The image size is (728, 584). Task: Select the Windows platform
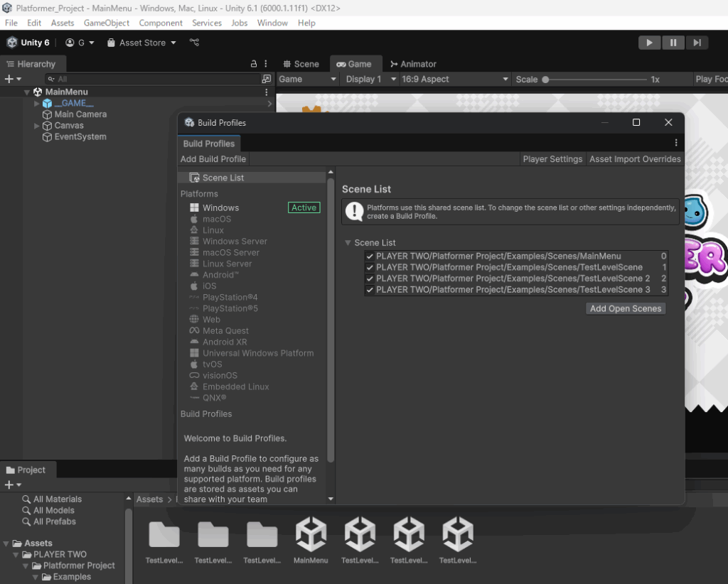click(x=252, y=207)
